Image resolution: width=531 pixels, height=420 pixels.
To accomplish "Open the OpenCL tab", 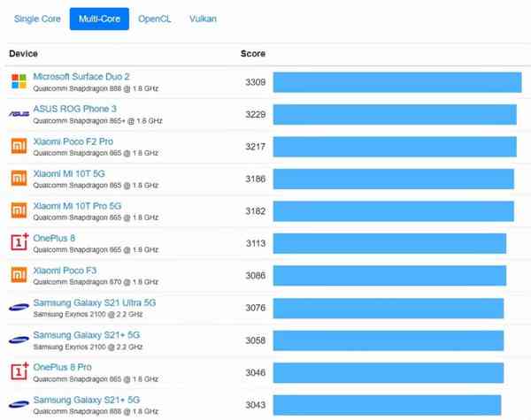I will click(x=154, y=19).
